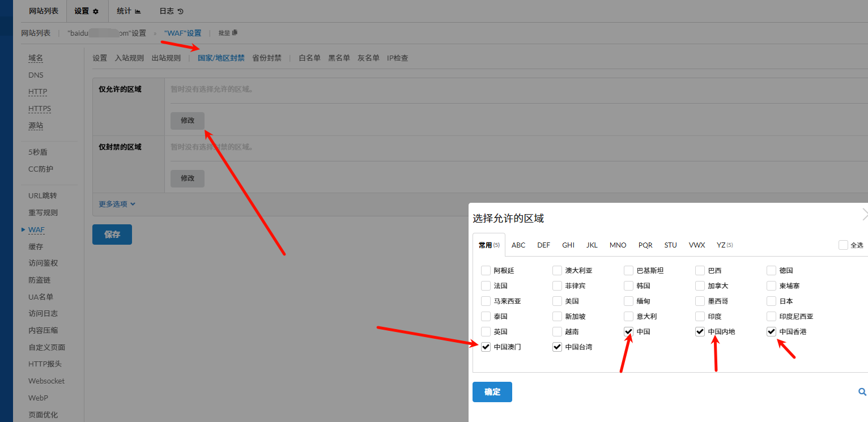Screen dimensions: 868x422
Task: Click 修改 for 仅允许的区域
Action: (x=187, y=121)
